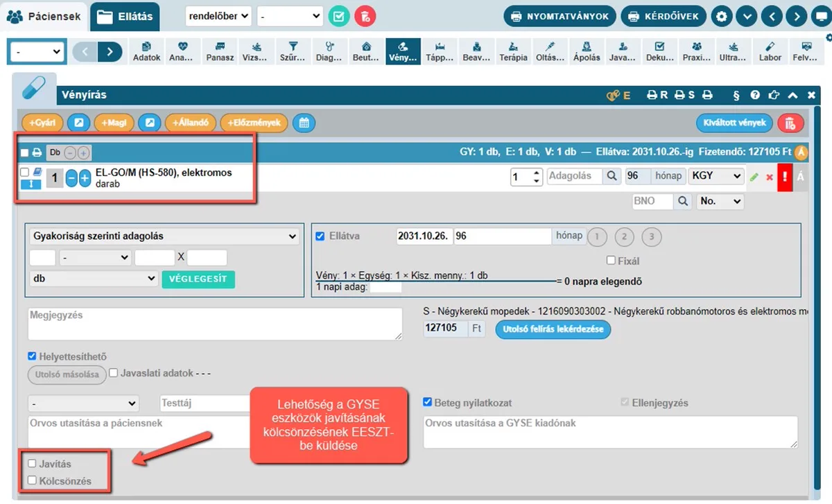Open the Praxis section
This screenshot has width=832, height=504.
pyautogui.click(x=696, y=51)
